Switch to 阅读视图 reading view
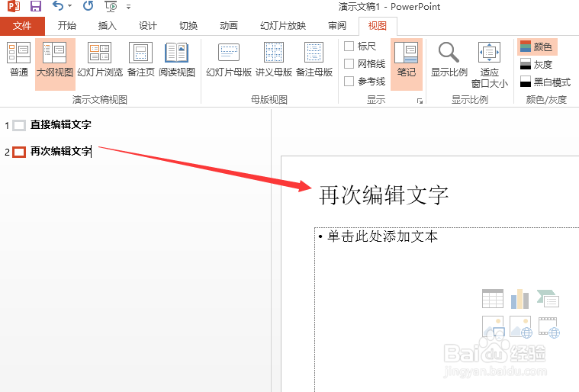 pyautogui.click(x=177, y=59)
